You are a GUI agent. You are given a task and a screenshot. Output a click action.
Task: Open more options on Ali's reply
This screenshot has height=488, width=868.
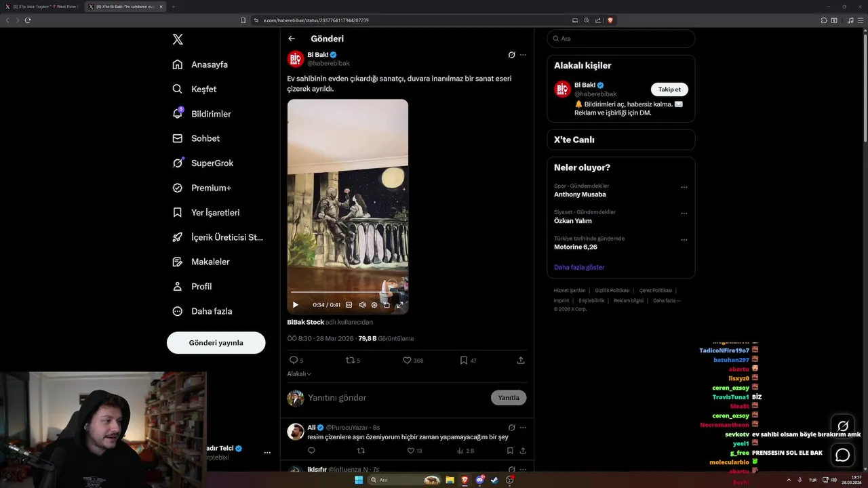pyautogui.click(x=523, y=428)
